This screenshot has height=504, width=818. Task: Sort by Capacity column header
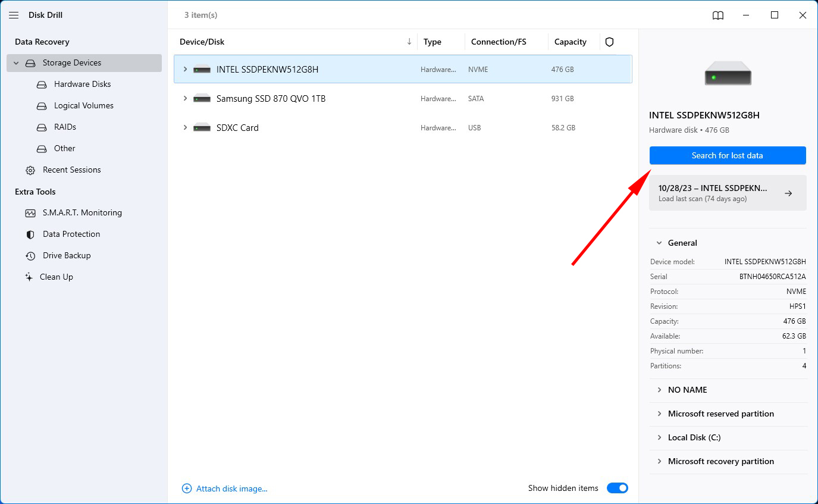[571, 42]
